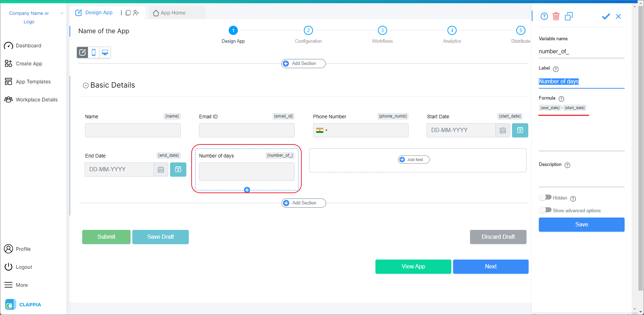Click Discard Draft button
Viewport: 644px width, 315px height.
498,237
